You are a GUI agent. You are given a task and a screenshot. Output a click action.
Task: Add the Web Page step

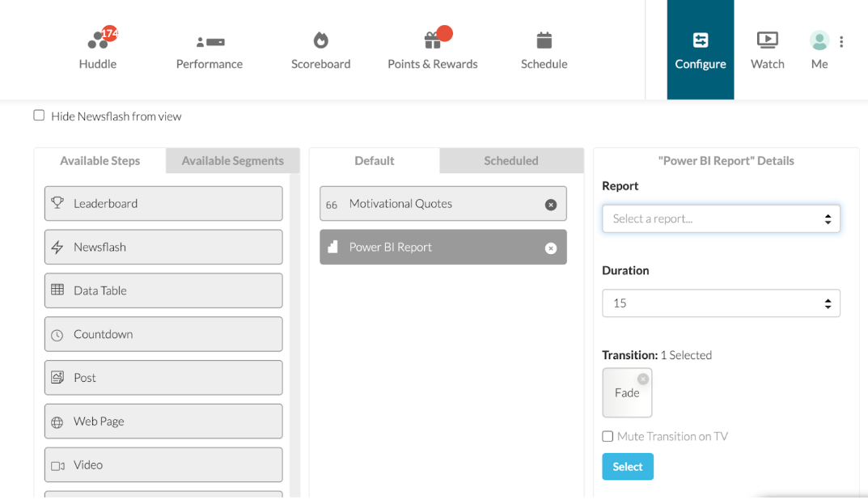pos(163,421)
